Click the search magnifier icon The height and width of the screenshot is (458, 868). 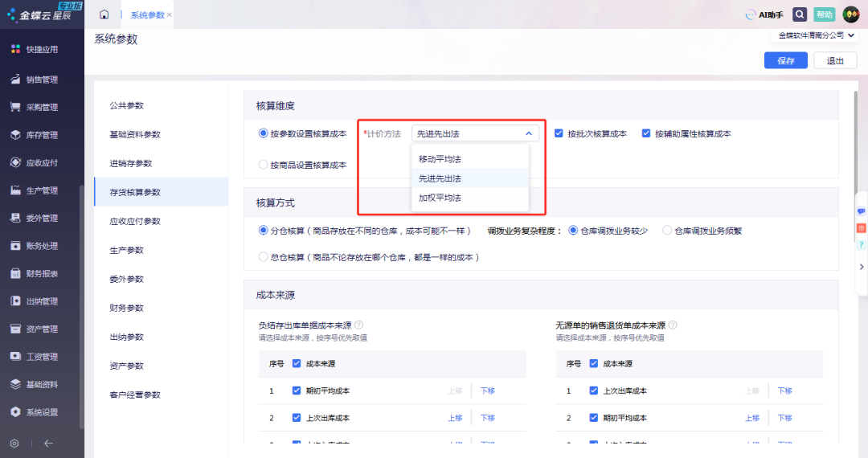(800, 14)
